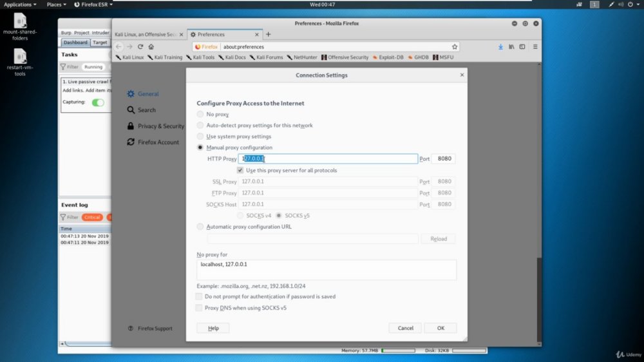Click Help button in dialog
Screen dimensions: 644x362
pos(213,328)
